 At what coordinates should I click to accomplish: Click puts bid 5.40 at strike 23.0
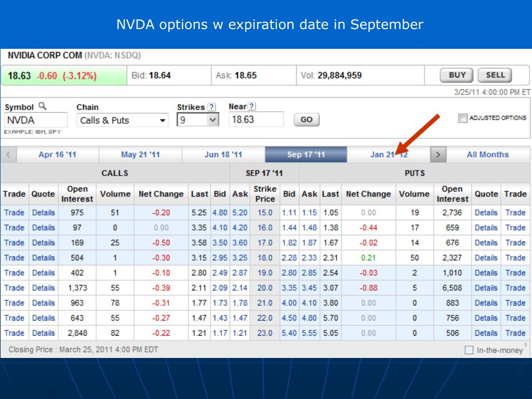coord(289,333)
